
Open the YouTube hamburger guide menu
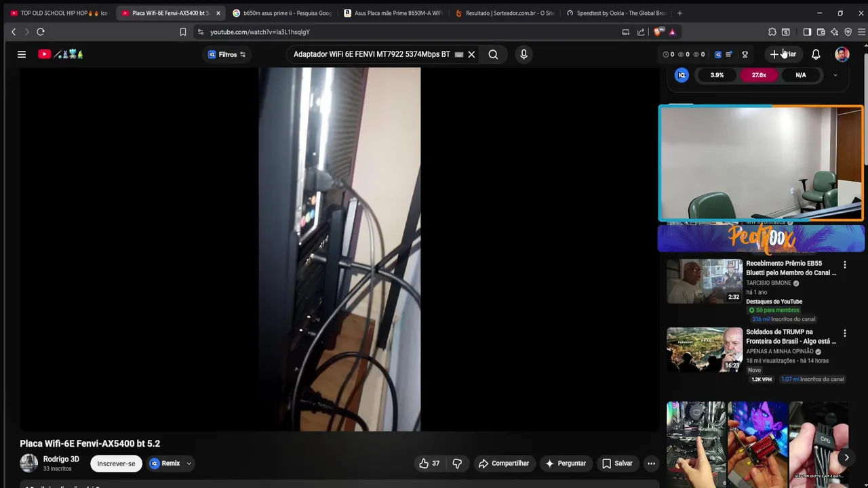tap(22, 54)
